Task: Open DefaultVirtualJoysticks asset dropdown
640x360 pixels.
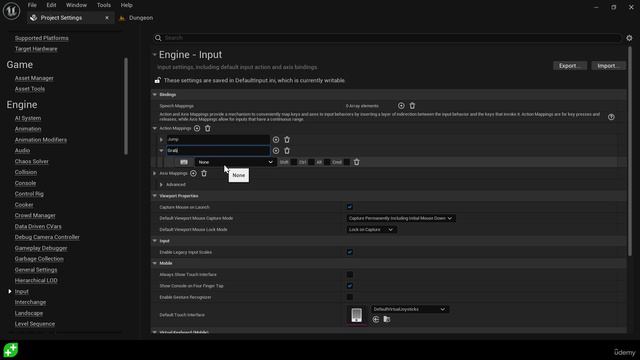Action: coord(409,309)
